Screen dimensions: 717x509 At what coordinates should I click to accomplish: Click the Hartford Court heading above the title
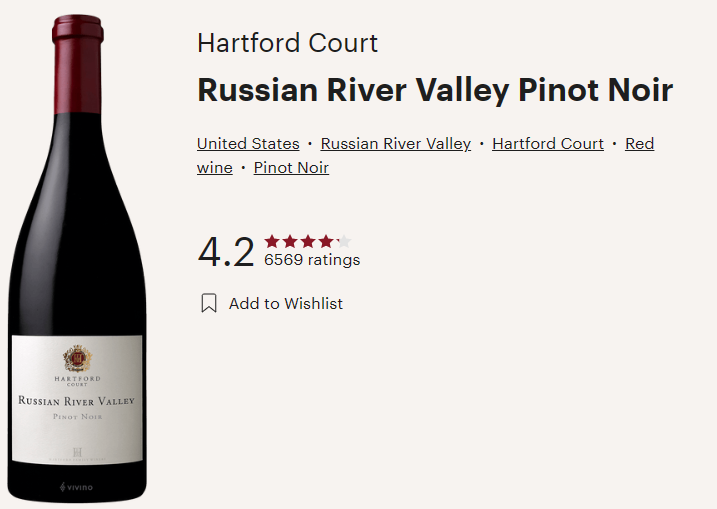click(x=288, y=43)
